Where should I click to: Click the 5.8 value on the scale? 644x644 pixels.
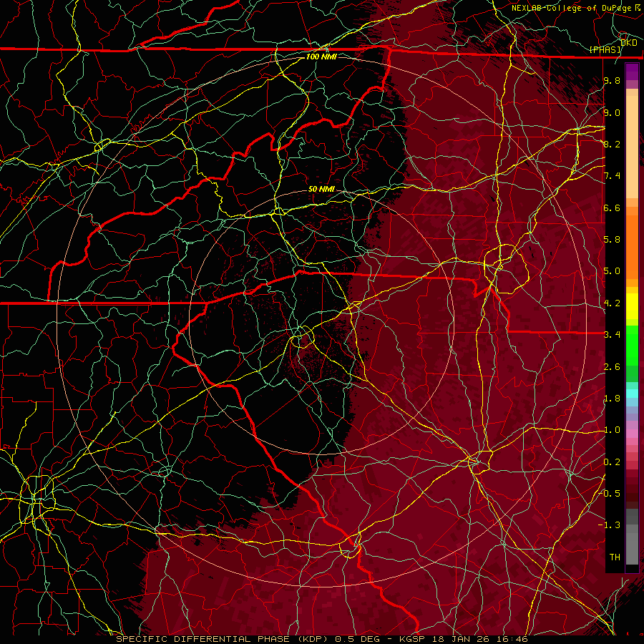[612, 240]
